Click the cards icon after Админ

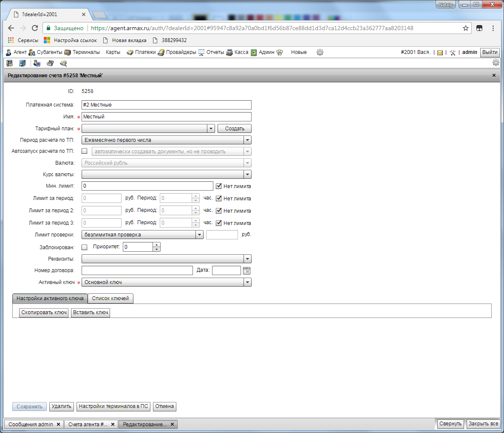click(x=280, y=52)
